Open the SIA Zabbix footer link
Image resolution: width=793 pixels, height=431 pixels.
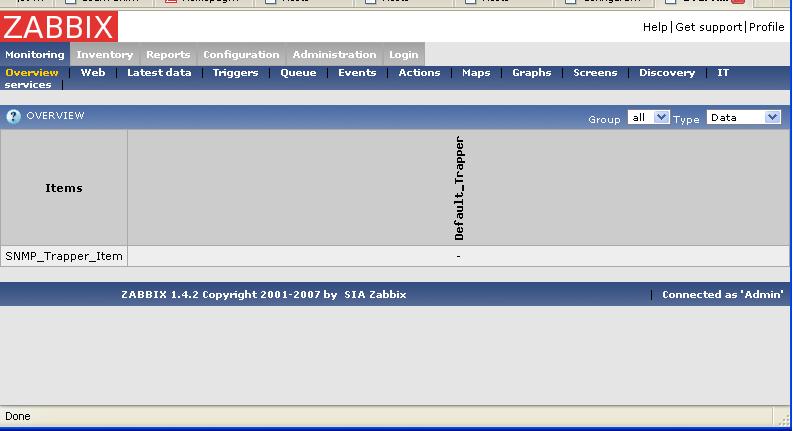point(375,294)
